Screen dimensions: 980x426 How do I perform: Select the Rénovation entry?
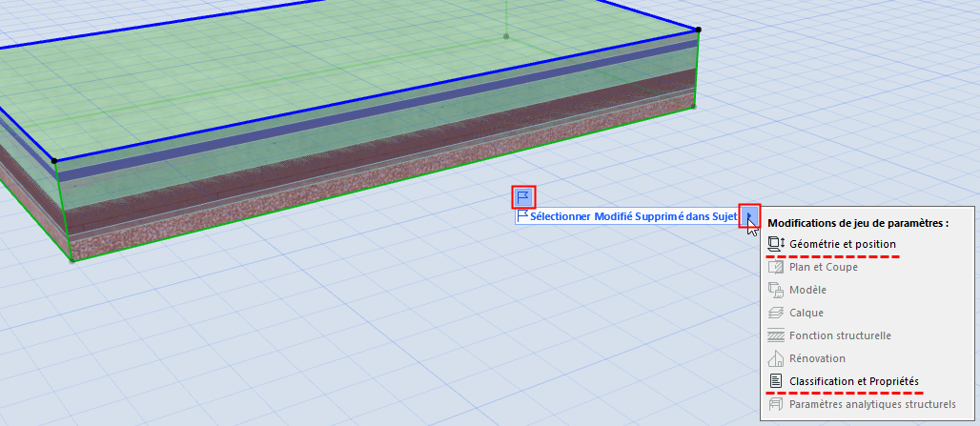tap(818, 358)
